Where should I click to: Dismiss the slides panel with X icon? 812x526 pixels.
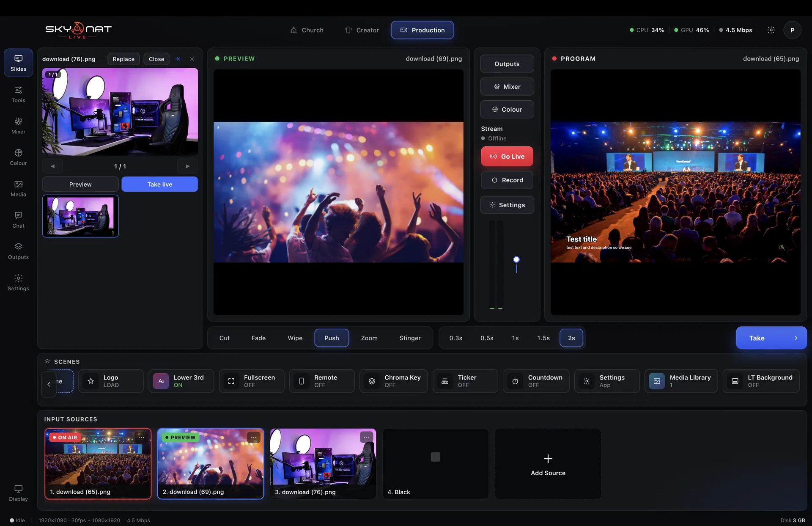coord(192,59)
